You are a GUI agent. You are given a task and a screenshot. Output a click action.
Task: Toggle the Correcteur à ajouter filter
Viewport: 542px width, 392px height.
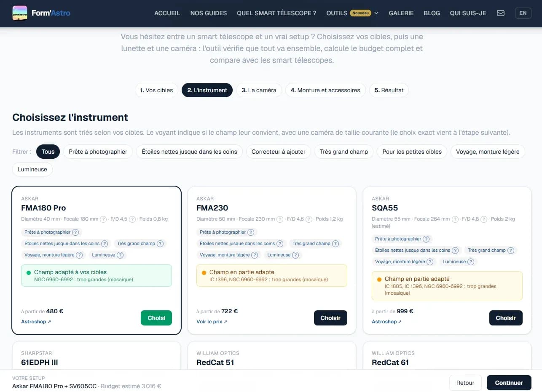(x=279, y=152)
